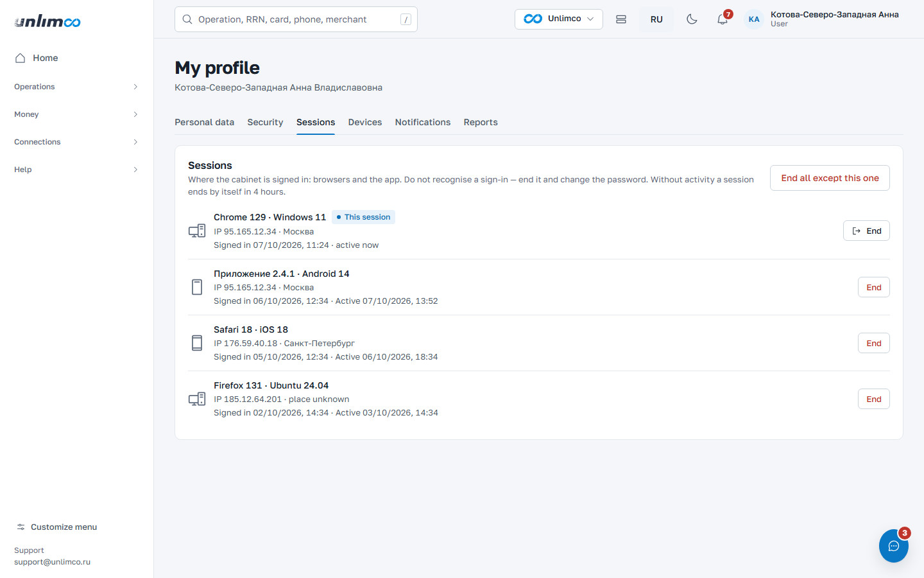Open the stacked list icon in header
This screenshot has height=578, width=924.
[x=621, y=19]
